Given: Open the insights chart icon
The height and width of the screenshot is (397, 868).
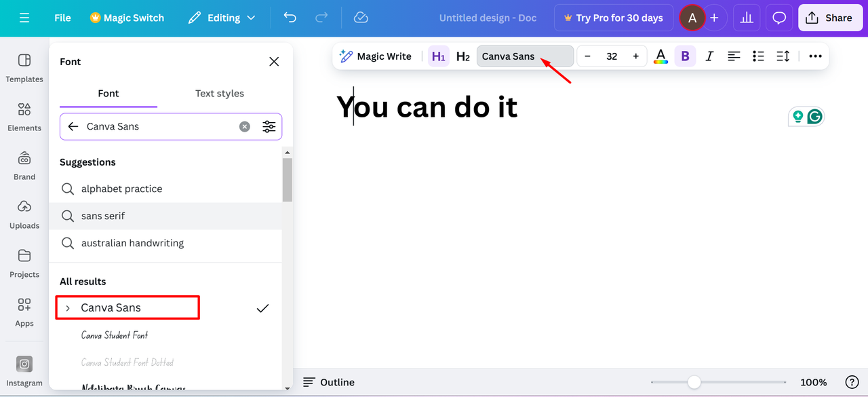Looking at the screenshot, I should [747, 18].
